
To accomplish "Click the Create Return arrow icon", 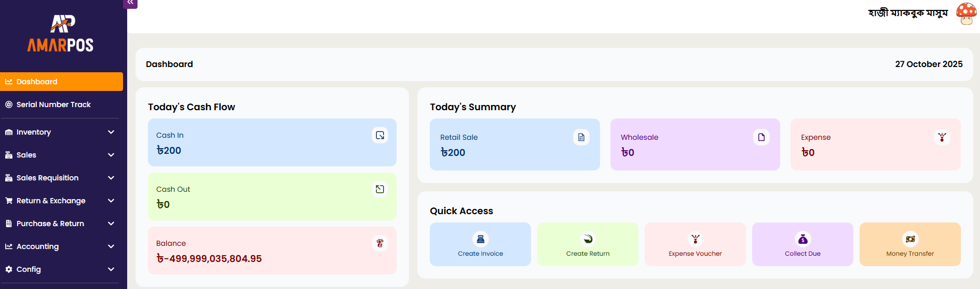I will tap(588, 239).
